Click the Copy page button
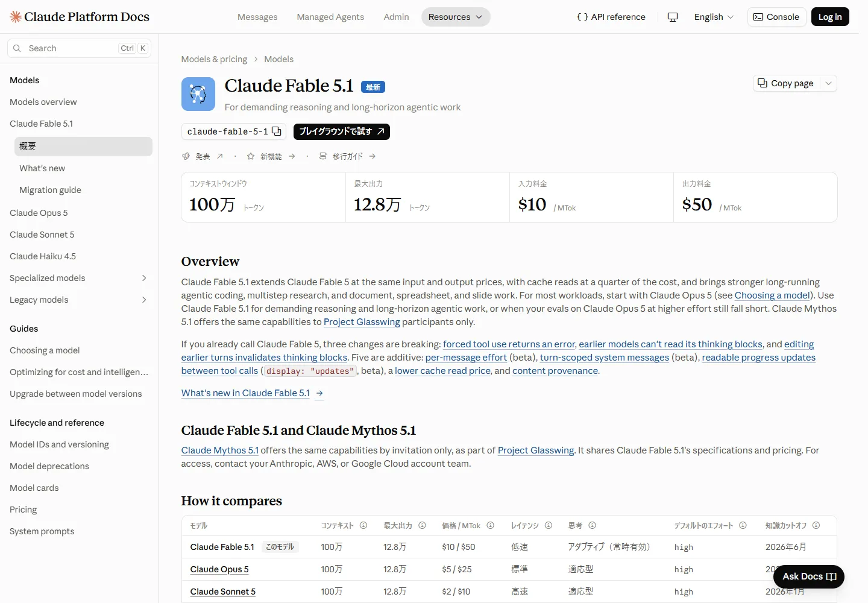The image size is (868, 603). click(786, 83)
